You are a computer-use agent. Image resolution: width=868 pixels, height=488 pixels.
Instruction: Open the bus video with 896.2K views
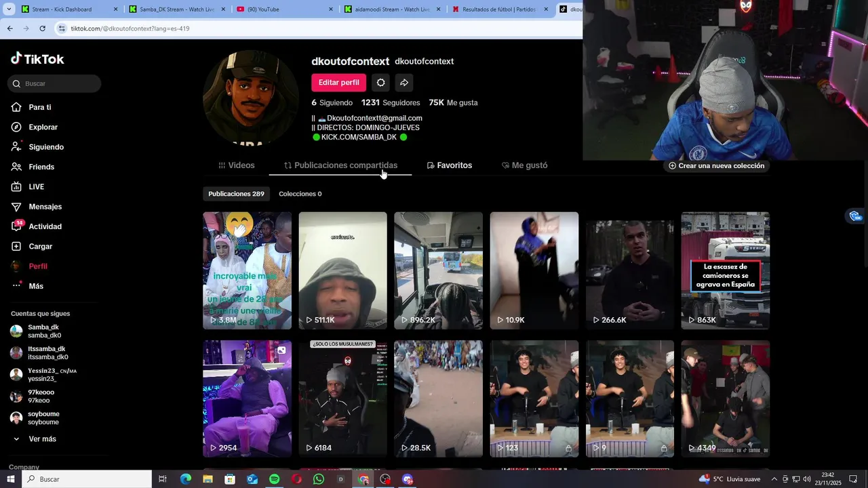(x=438, y=270)
